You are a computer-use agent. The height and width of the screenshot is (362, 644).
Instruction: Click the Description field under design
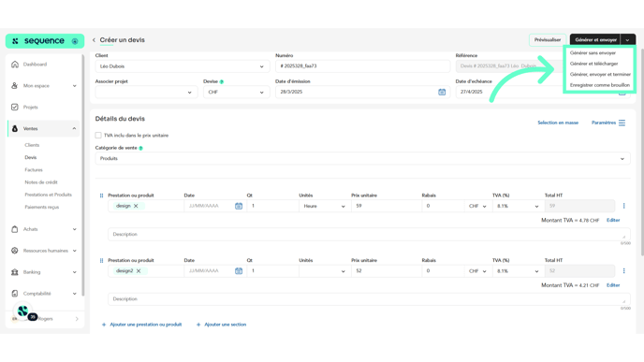point(369,234)
